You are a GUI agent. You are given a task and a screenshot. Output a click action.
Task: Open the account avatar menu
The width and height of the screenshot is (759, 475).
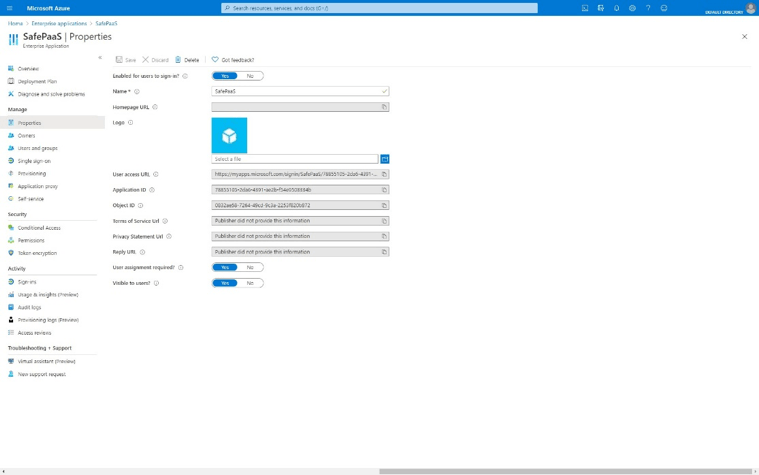point(751,8)
